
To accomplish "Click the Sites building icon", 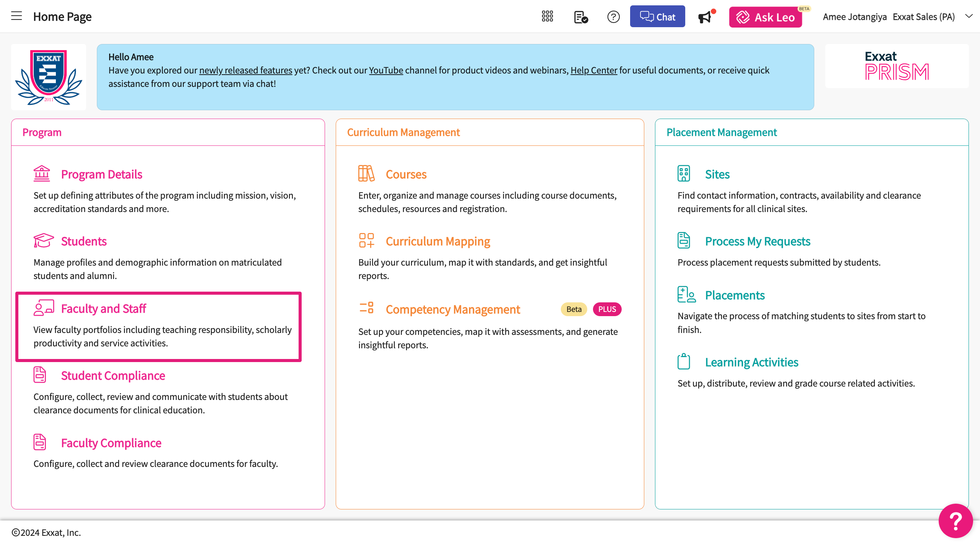I will tap(684, 174).
